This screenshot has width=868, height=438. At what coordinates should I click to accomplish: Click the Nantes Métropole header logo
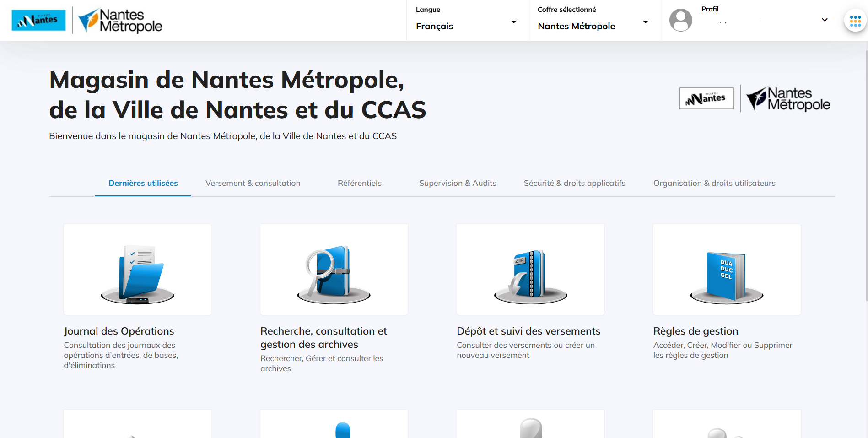pyautogui.click(x=120, y=21)
